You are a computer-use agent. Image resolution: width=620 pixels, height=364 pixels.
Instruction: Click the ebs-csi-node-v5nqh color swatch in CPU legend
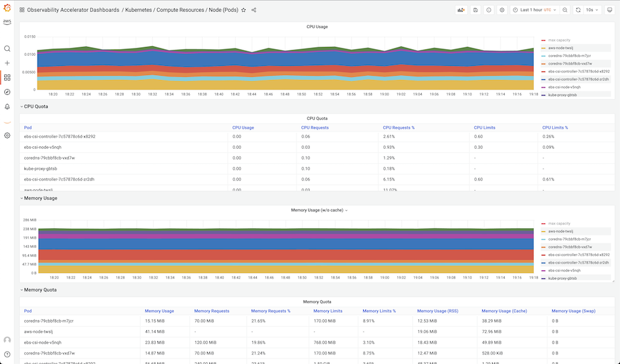click(x=544, y=87)
